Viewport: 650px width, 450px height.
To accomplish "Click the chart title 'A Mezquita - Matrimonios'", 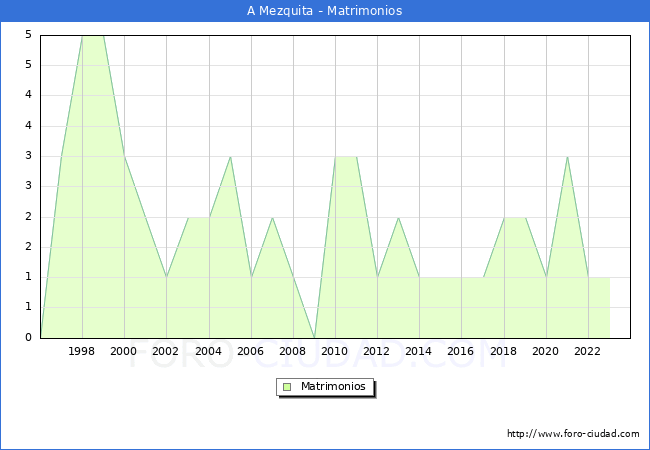I will [324, 11].
